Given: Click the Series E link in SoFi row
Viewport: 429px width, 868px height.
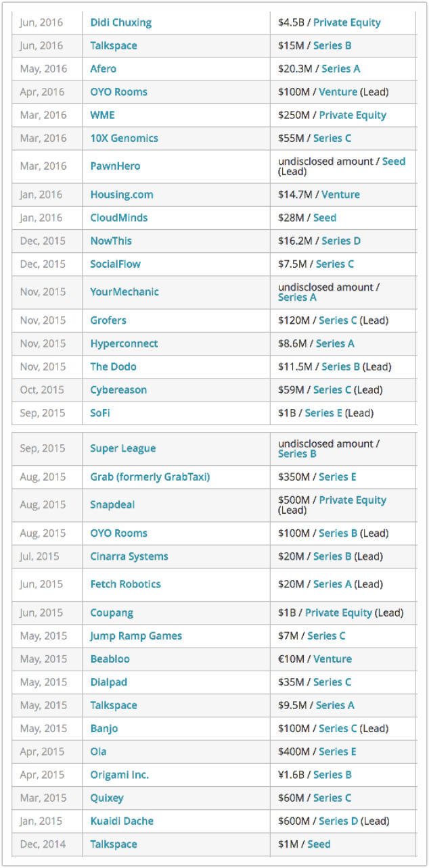Looking at the screenshot, I should click(x=323, y=412).
